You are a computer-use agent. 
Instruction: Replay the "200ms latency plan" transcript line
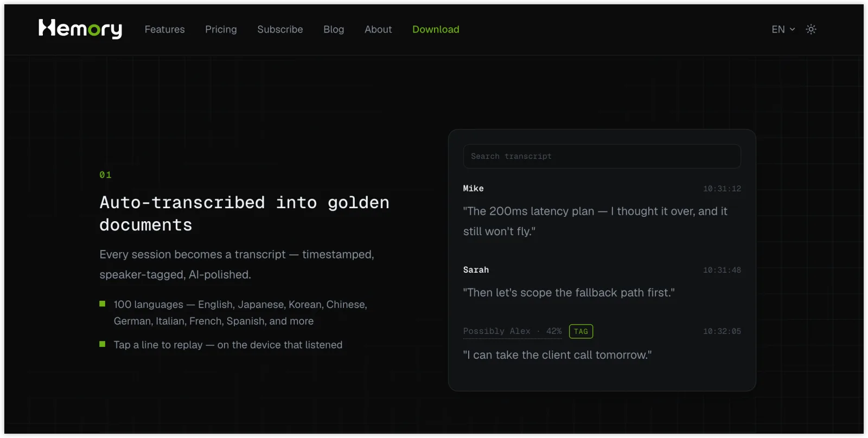click(595, 221)
